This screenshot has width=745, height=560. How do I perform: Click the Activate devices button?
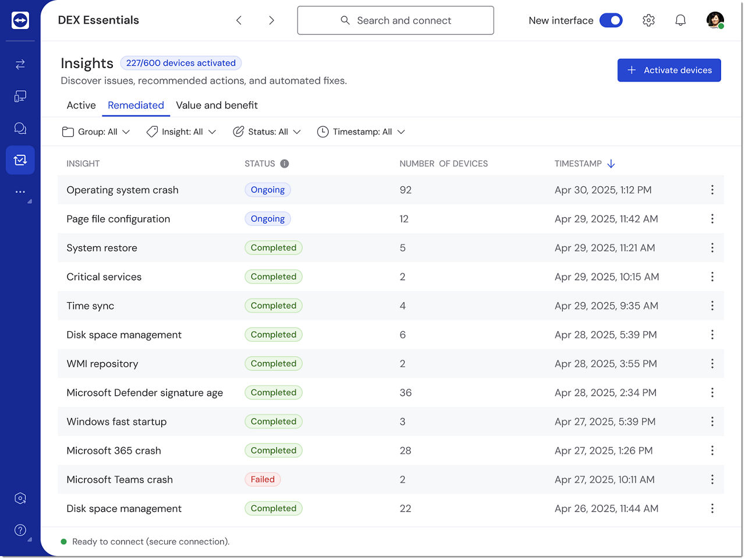tap(669, 70)
